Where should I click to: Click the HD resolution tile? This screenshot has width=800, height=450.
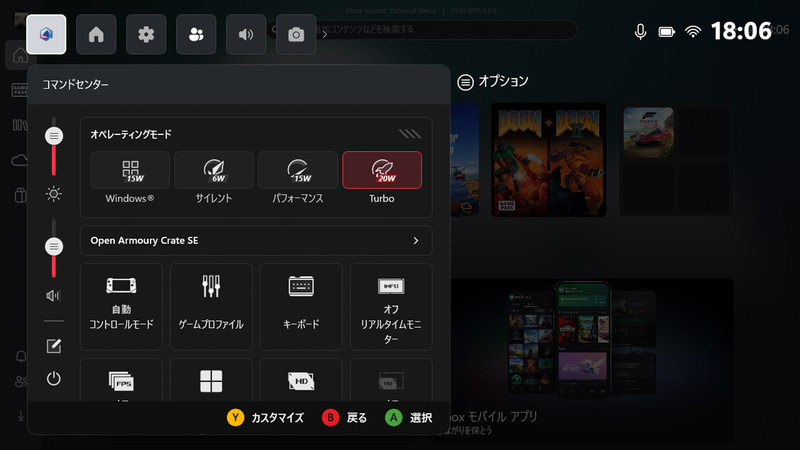301,380
